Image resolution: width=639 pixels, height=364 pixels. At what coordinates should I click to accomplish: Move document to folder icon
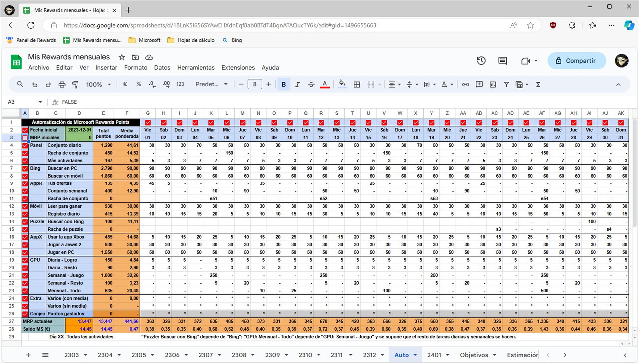tap(135, 57)
